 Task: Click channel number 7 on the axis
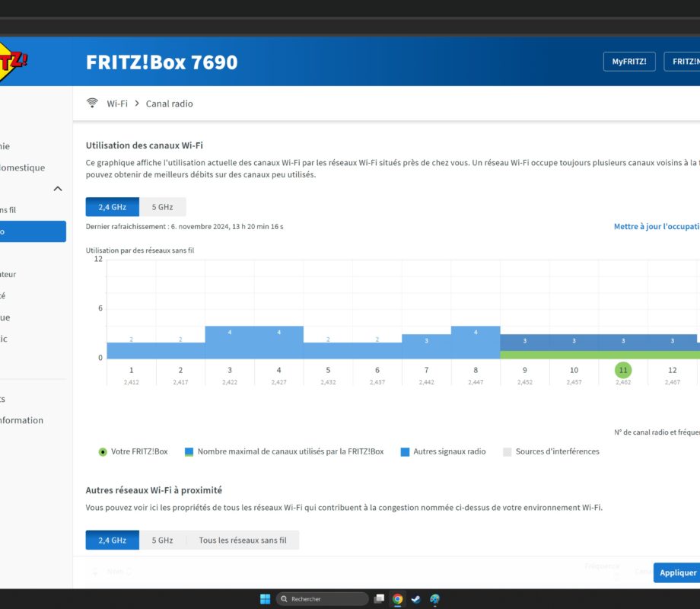426,370
